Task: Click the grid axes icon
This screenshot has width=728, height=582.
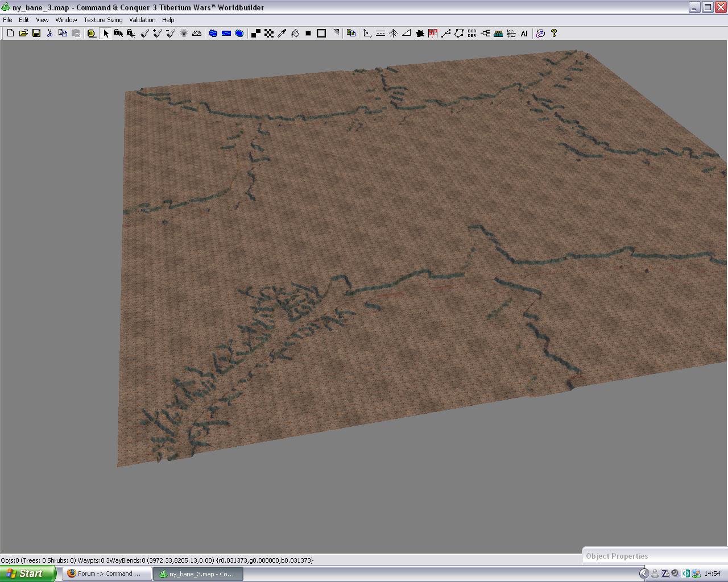Action: (511, 34)
